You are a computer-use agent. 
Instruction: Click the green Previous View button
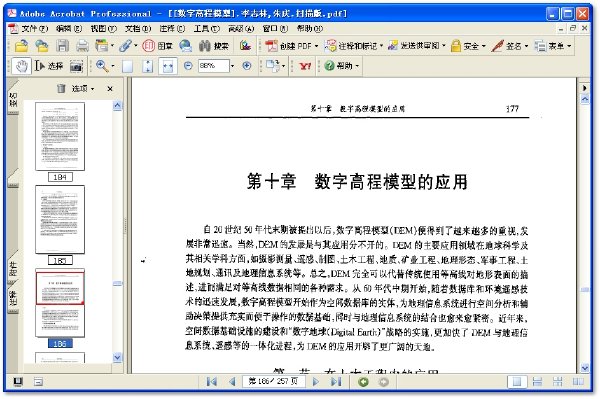click(x=363, y=382)
